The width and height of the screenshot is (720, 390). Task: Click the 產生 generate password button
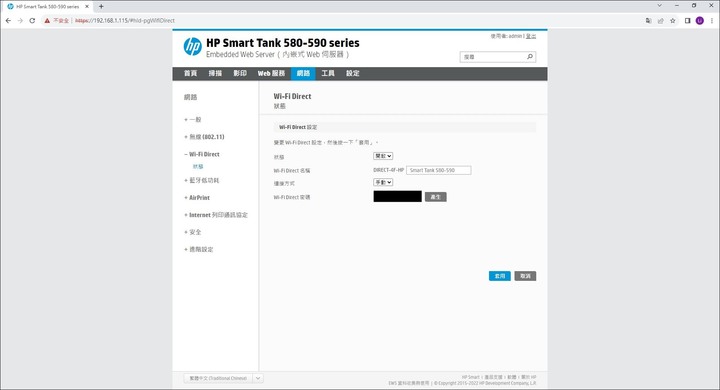pyautogui.click(x=436, y=197)
